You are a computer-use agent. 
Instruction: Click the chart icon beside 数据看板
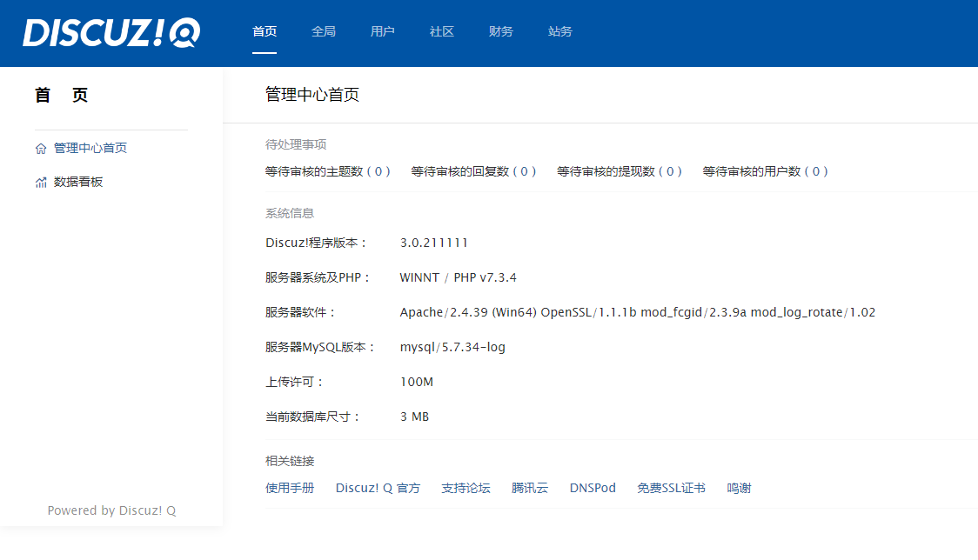pyautogui.click(x=41, y=182)
